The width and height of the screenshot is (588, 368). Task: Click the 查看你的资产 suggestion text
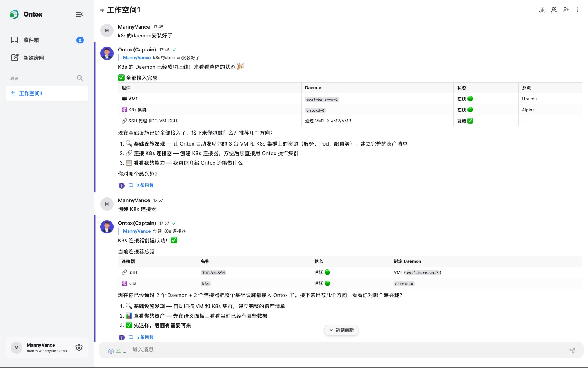pos(149,316)
